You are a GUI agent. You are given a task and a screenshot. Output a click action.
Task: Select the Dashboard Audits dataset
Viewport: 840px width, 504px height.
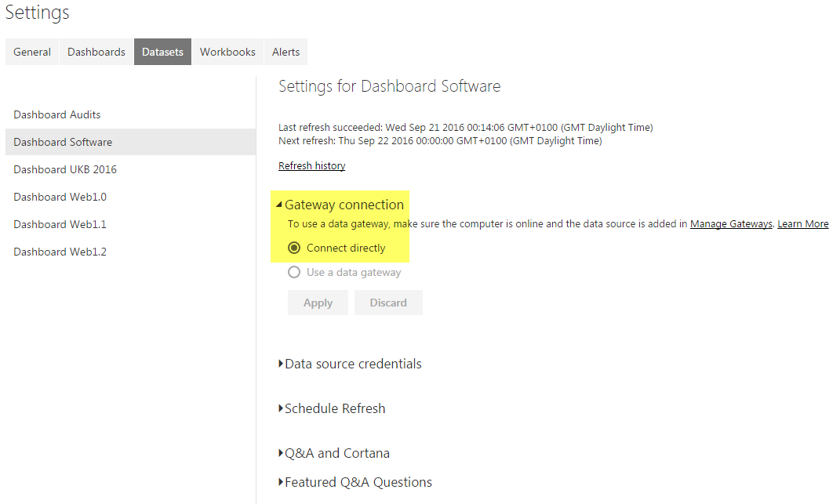[x=131, y=114]
